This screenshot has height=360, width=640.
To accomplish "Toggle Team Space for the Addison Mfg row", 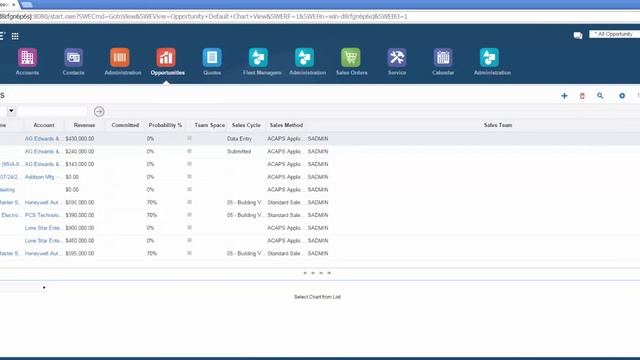I will (x=189, y=177).
